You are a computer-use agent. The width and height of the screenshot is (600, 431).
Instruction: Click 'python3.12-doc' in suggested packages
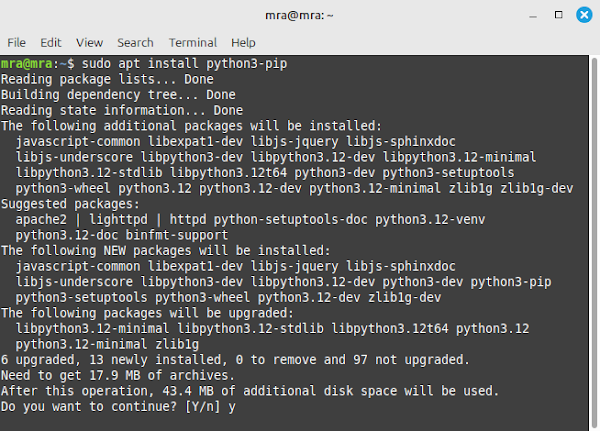click(x=67, y=235)
